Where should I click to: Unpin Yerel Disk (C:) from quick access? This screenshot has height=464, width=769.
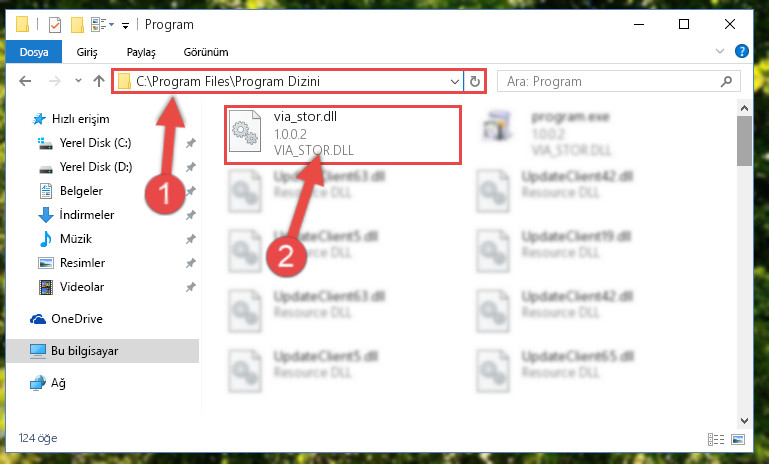[x=191, y=143]
